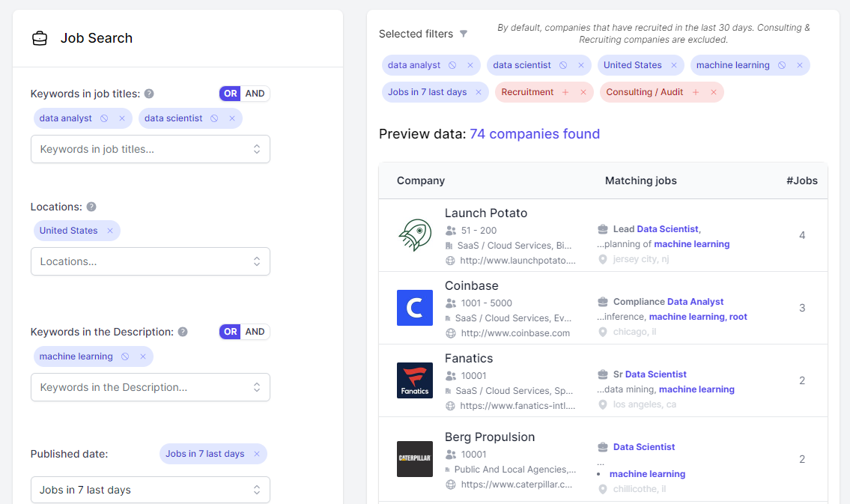Click the help icon beside Keywords in the Description

coord(182,331)
